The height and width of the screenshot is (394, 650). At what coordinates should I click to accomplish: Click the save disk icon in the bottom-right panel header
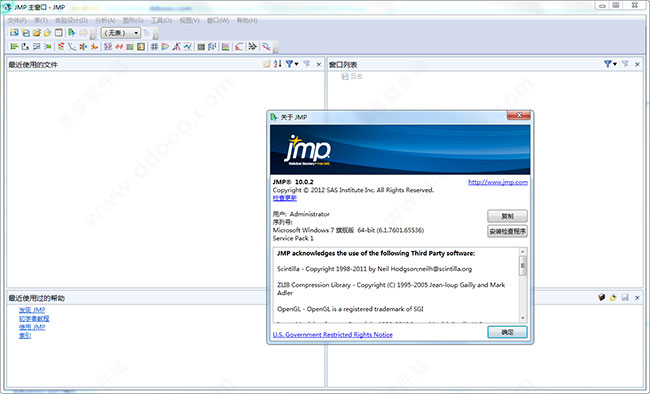pos(625,297)
